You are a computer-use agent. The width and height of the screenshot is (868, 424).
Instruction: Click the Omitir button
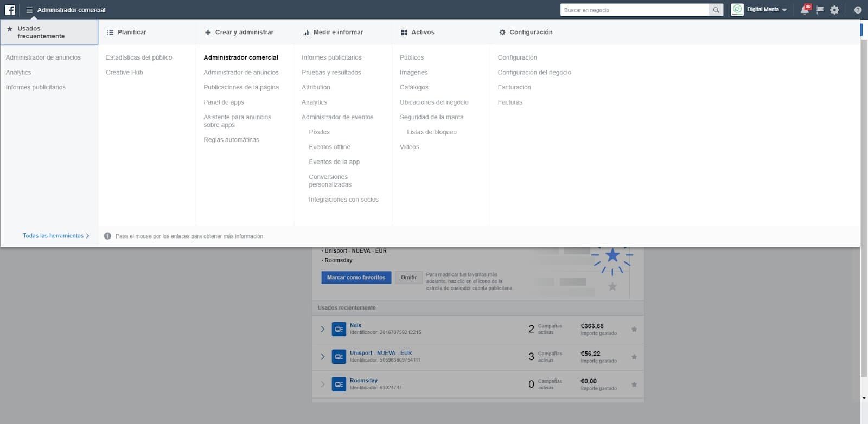coord(409,277)
